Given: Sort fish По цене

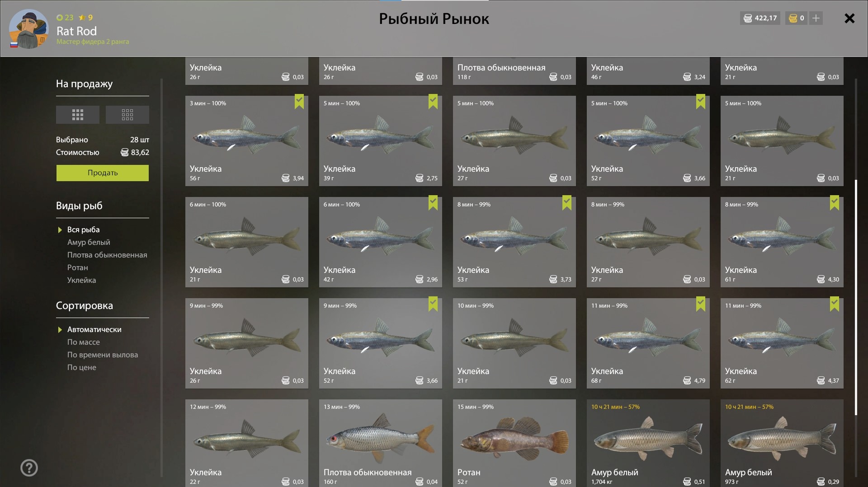Looking at the screenshot, I should click(82, 367).
